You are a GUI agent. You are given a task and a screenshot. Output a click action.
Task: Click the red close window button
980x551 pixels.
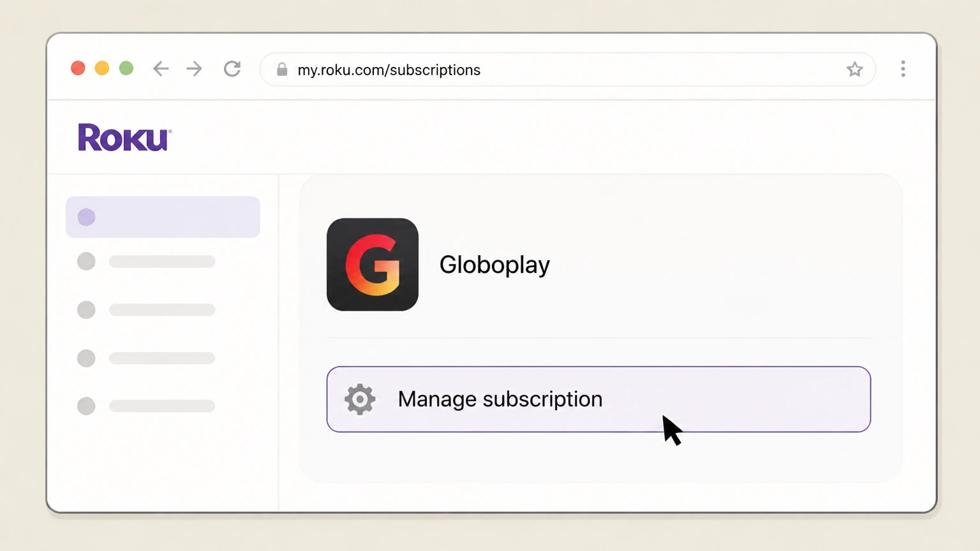[78, 68]
